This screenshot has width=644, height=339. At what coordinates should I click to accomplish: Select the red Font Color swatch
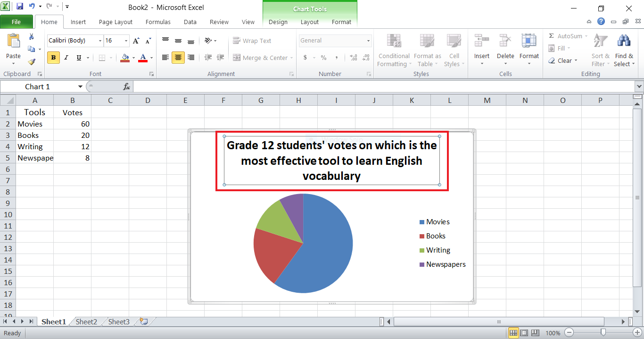[143, 60]
